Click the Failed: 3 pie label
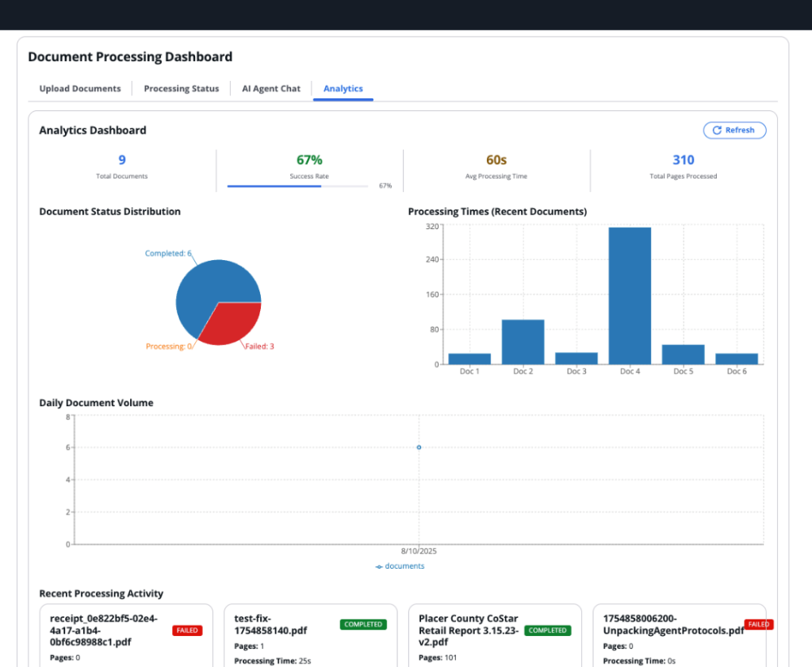The height and width of the screenshot is (667, 812). coord(259,347)
